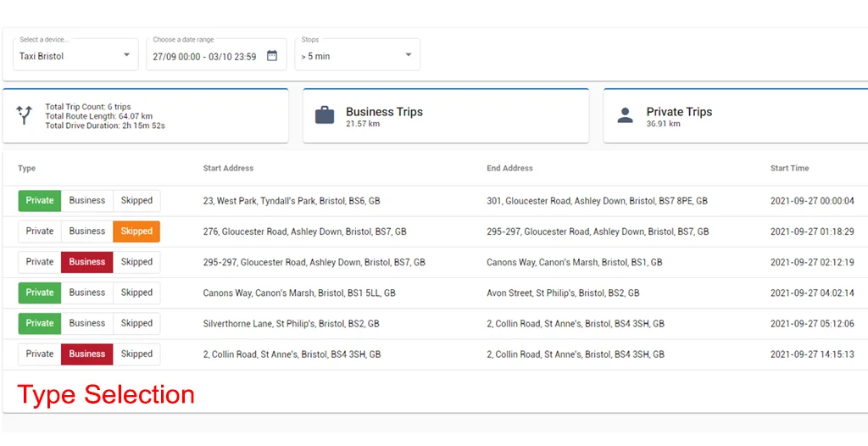
Task: Click start address Canons Way, BS1 5LL
Action: [299, 293]
